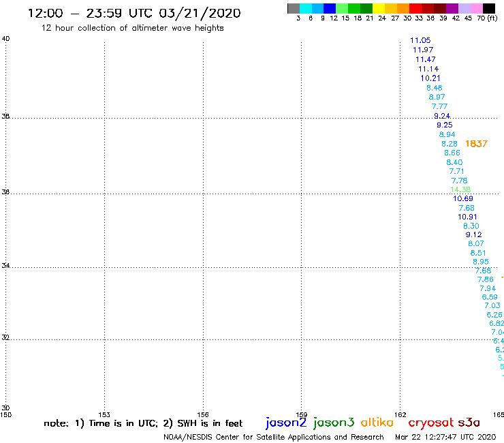Click the wave height value 8.30
This screenshot has width=504, height=443.
pyautogui.click(x=471, y=226)
